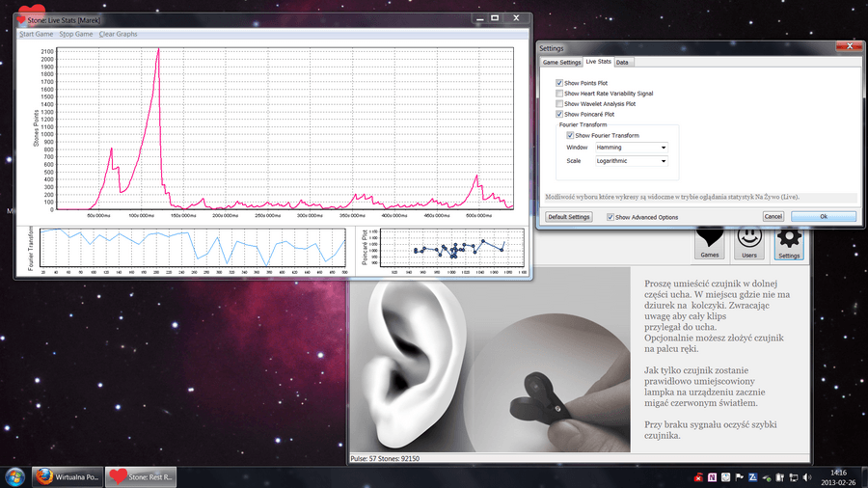Open the Windows Start orb
Screen dimensions: 868x488
click(x=14, y=477)
